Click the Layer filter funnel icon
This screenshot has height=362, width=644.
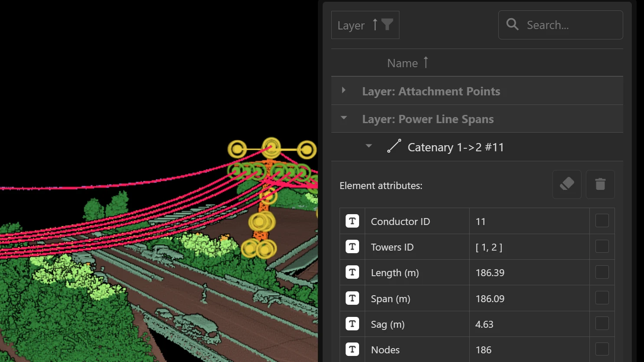(387, 25)
